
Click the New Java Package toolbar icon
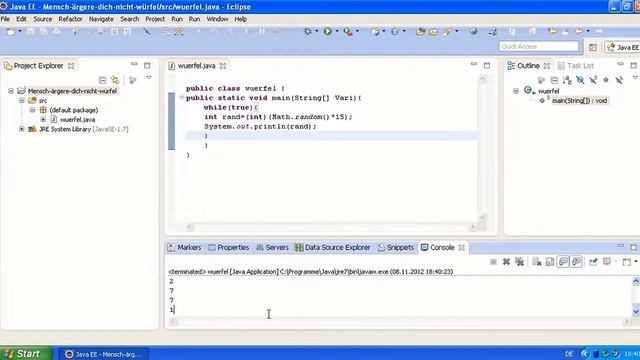coord(375,31)
